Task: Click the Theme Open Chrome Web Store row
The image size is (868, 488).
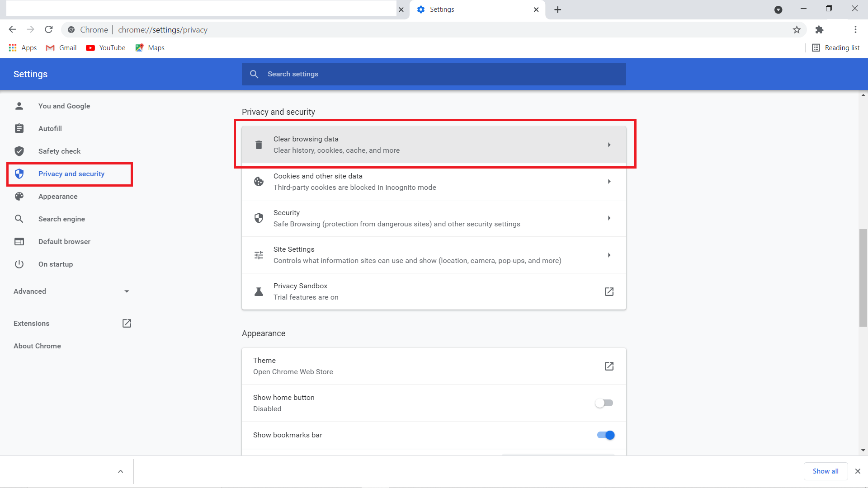Action: [434, 366]
